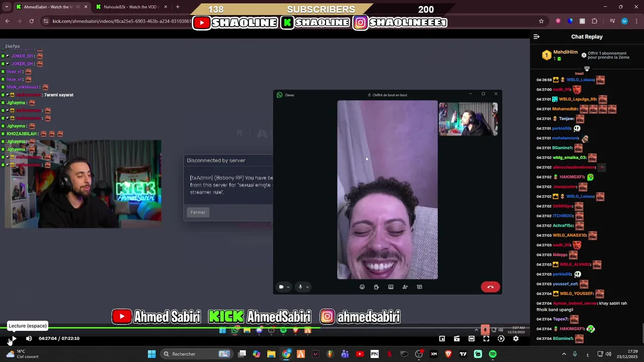Toggle theater mode in the video player

tap(471, 338)
